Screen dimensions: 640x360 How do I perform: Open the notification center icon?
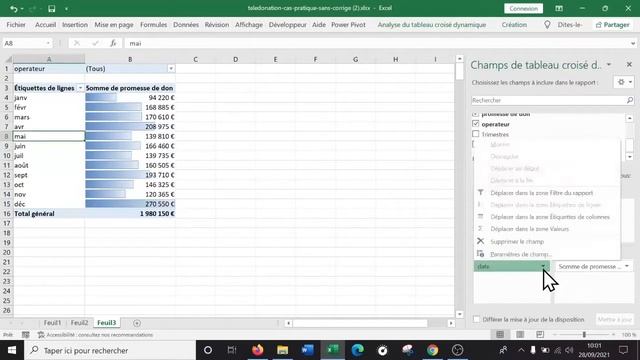tap(623, 350)
